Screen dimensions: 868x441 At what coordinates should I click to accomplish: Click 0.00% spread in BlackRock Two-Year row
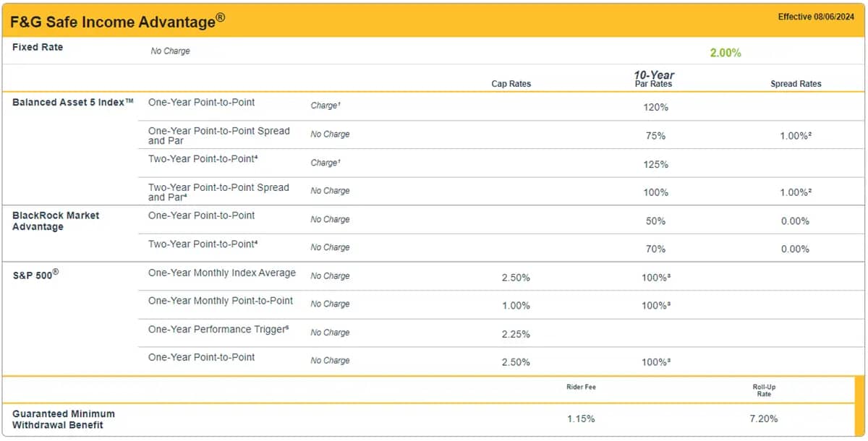click(795, 249)
